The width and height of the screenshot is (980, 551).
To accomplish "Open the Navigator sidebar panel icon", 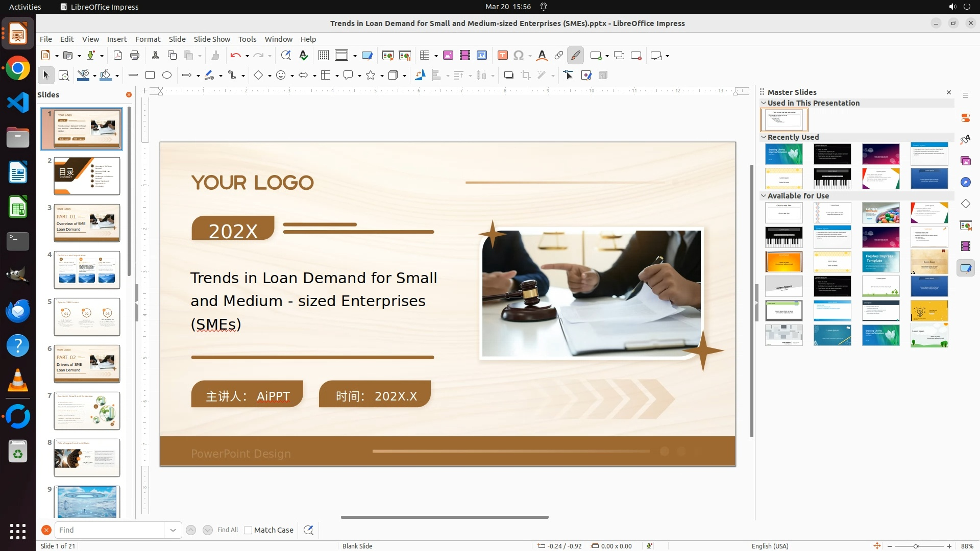I will click(966, 183).
